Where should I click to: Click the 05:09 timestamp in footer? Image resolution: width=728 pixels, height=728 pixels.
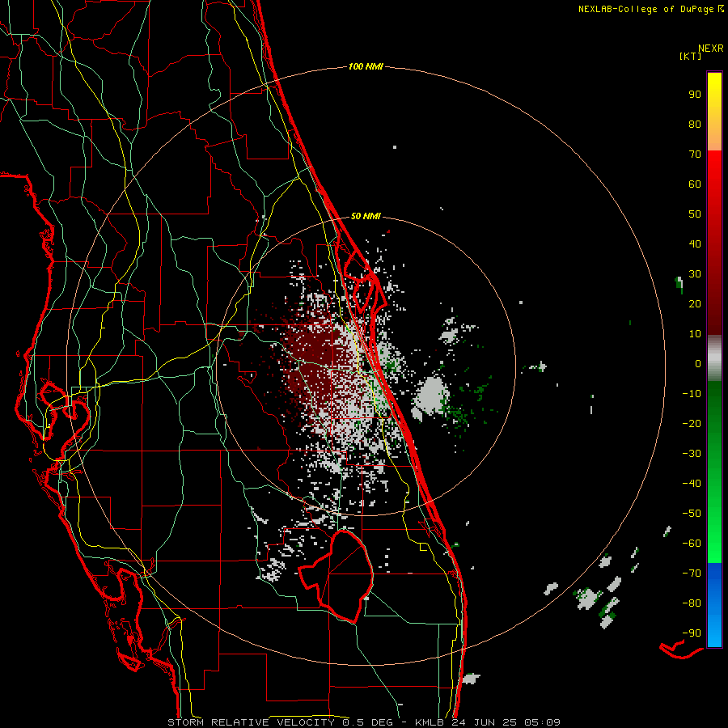[542, 722]
